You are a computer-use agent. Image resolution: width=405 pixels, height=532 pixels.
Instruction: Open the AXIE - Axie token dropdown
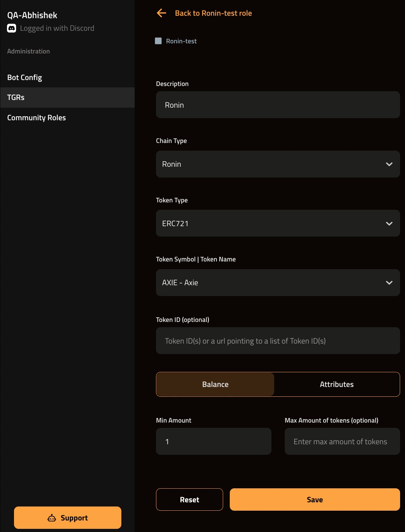[x=278, y=283]
